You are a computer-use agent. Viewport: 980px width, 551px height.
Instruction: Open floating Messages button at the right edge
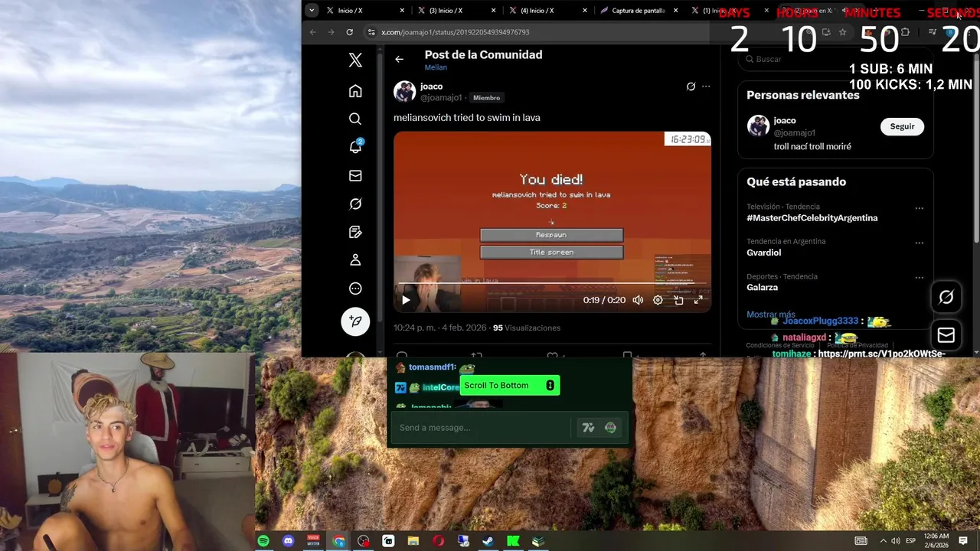click(x=946, y=335)
